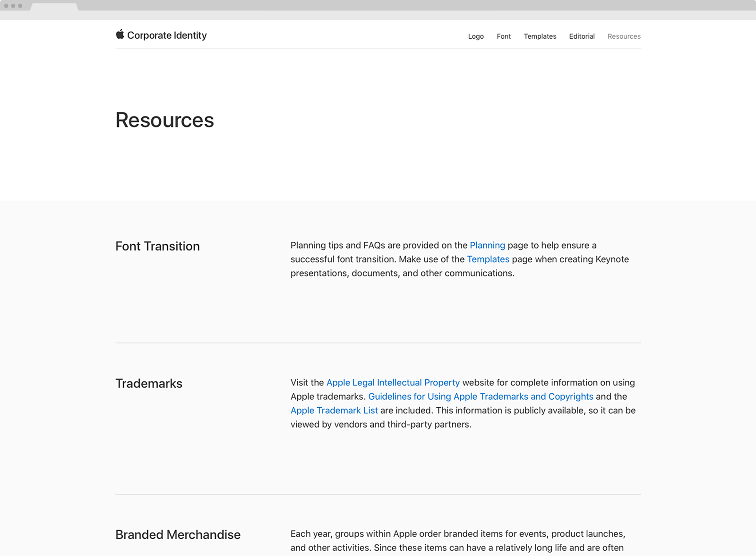The width and height of the screenshot is (756, 556).
Task: Visit Apple Legal Intellectual Property link
Action: [393, 383]
